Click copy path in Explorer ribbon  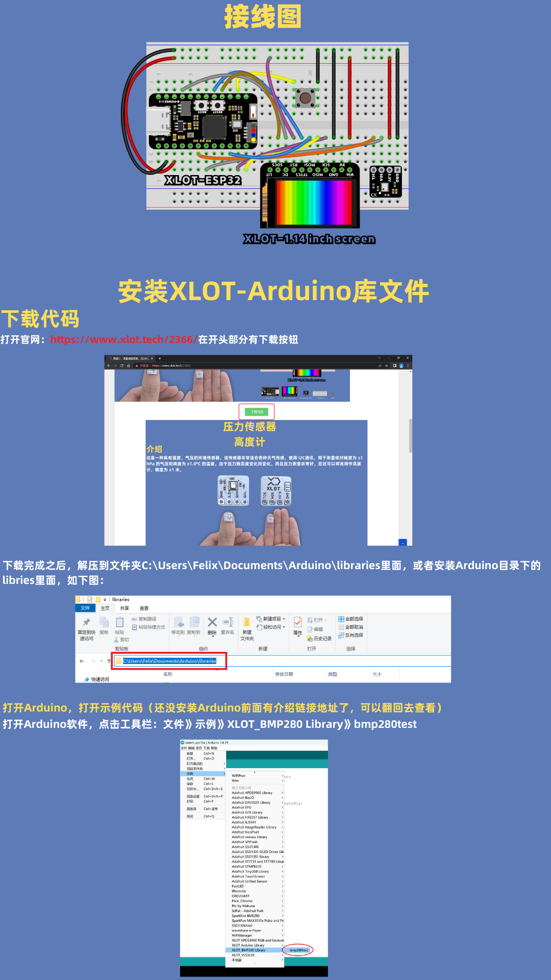point(144,619)
